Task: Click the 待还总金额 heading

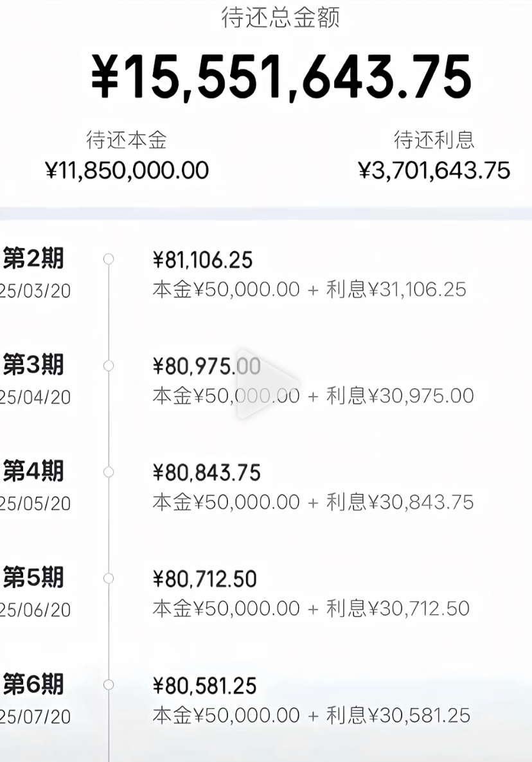Action: pos(280,17)
